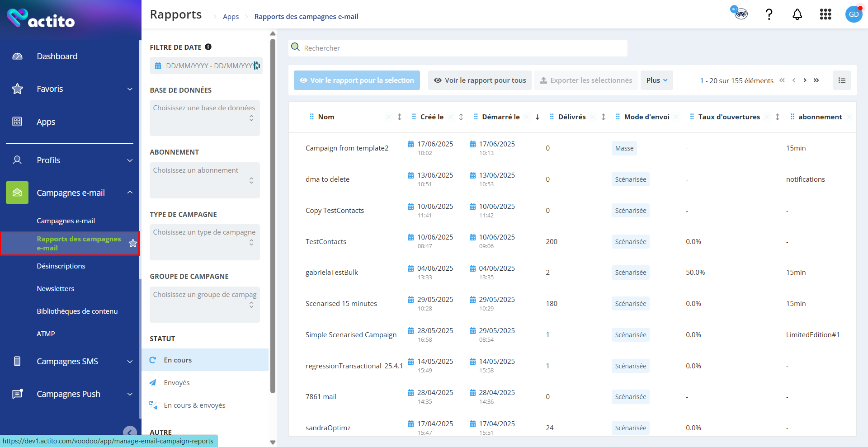Click the green Campagnes e-mail envelope icon
868x447 pixels.
[17, 193]
